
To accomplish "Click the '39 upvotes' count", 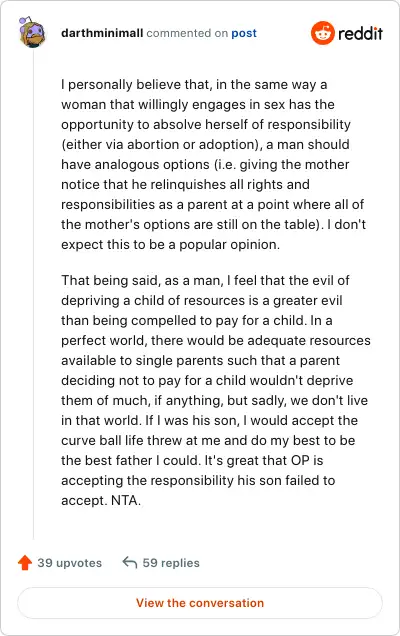I will [x=69, y=563].
